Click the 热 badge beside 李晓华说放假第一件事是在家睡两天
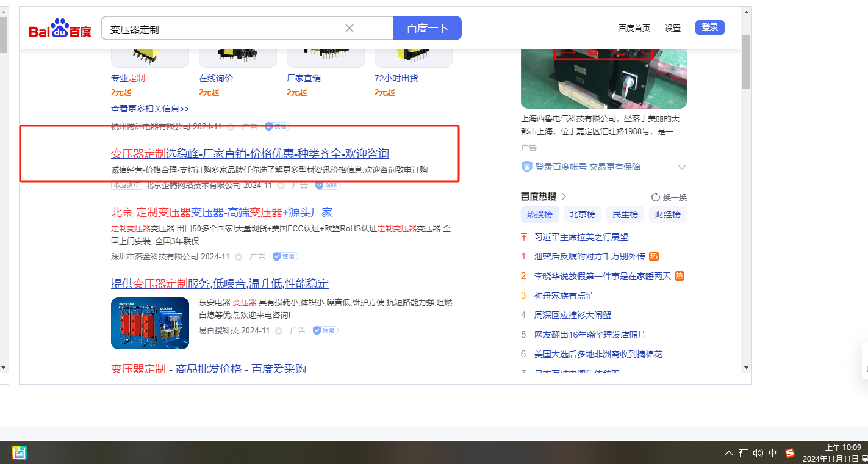 click(x=680, y=276)
